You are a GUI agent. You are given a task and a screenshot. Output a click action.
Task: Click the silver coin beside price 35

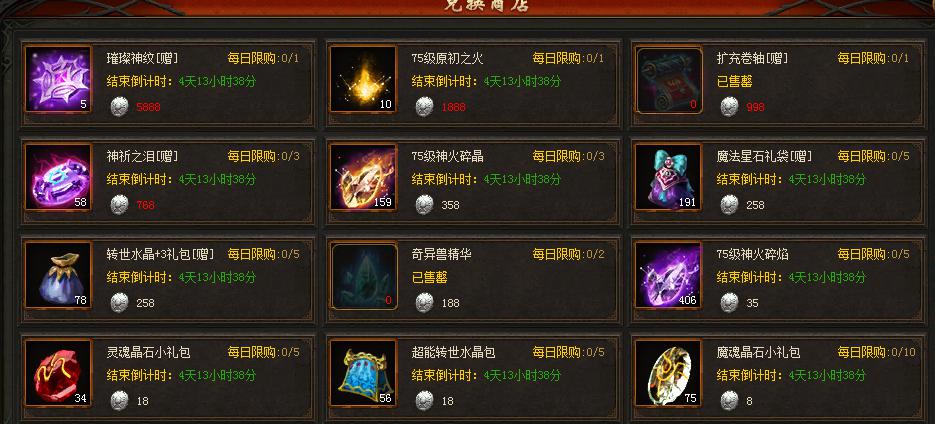tap(729, 302)
